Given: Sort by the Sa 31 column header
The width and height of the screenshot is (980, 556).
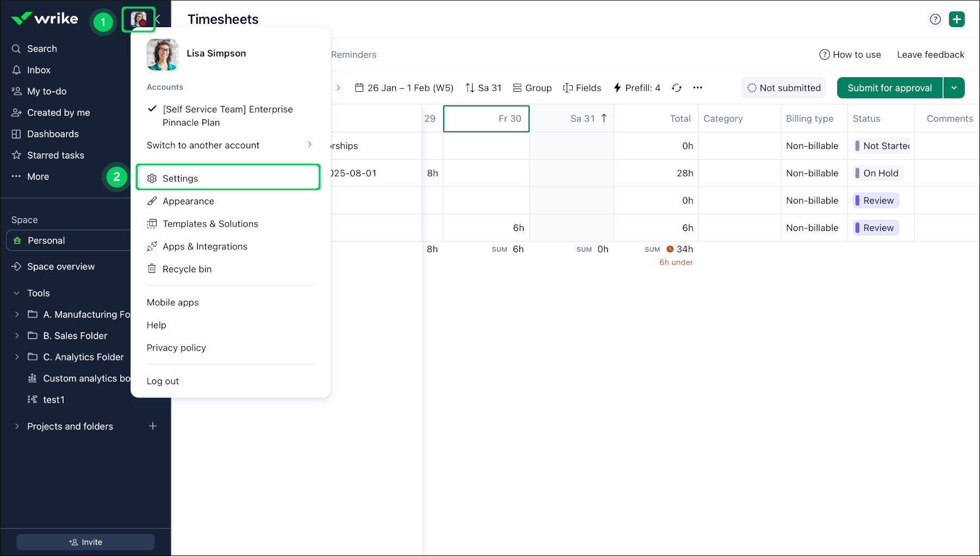Looking at the screenshot, I should tap(572, 118).
